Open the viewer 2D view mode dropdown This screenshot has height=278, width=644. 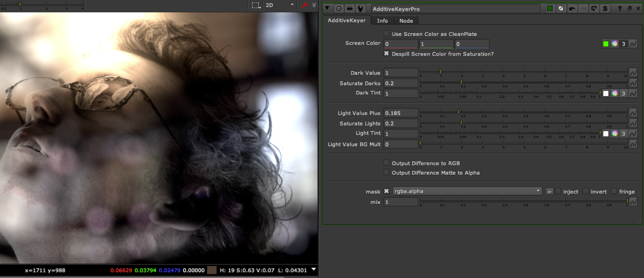pyautogui.click(x=280, y=5)
